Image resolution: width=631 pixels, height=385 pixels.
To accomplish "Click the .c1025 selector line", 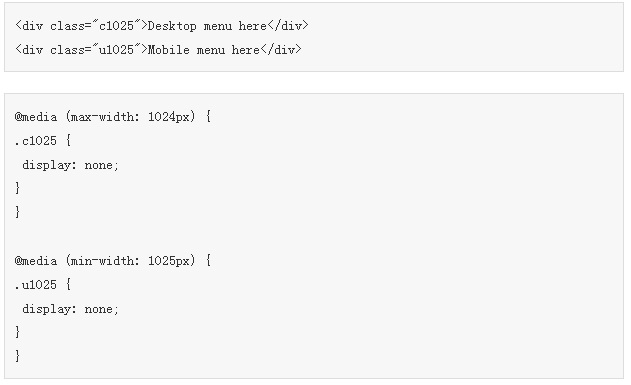I will pyautogui.click(x=43, y=141).
